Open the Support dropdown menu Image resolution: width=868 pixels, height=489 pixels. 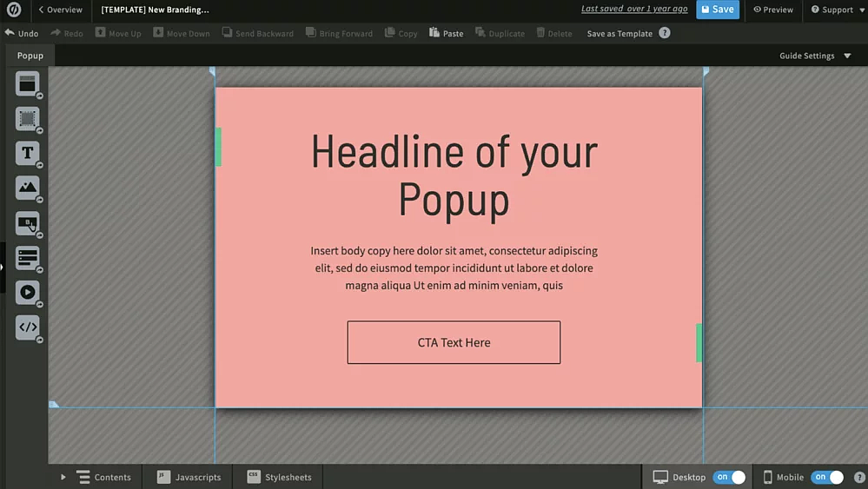[x=838, y=10]
